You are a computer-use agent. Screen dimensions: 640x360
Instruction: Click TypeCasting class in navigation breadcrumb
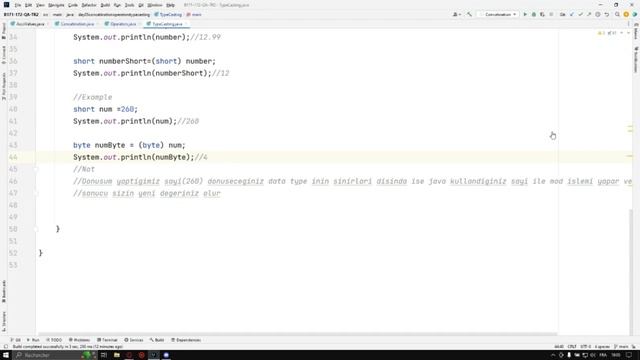click(168, 14)
